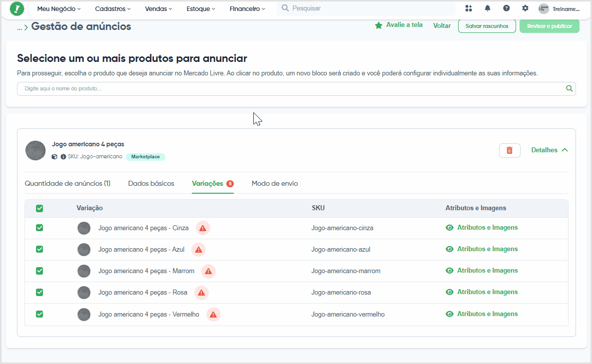The height and width of the screenshot is (364, 592).
Task: Click text Jogo americano 4 peças - Azul
Action: (x=141, y=250)
